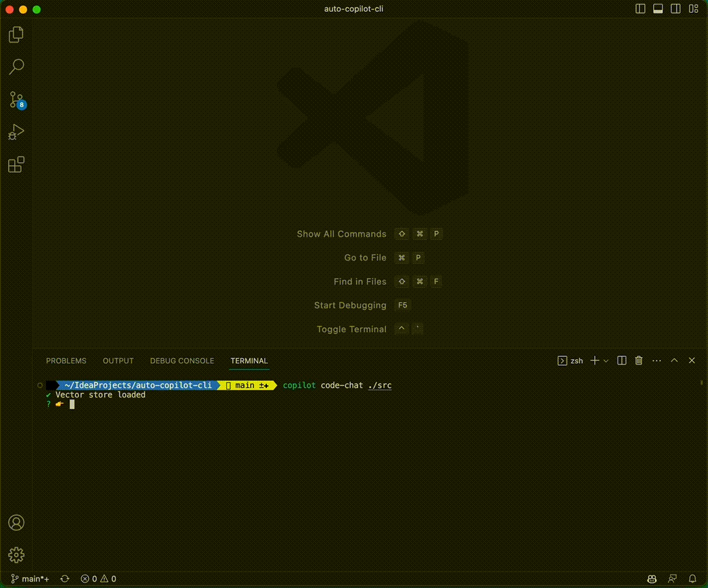The image size is (708, 588).
Task: Create a new terminal with plus icon
Action: click(595, 360)
